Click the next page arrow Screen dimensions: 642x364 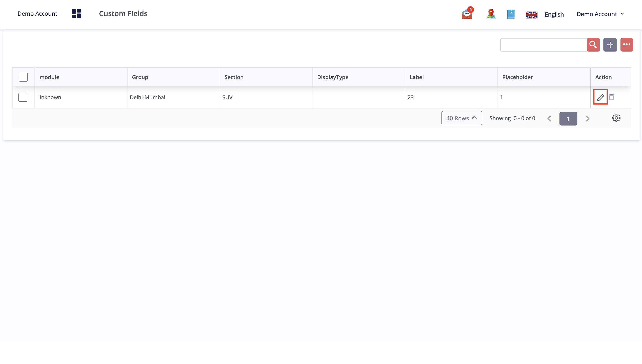(x=587, y=119)
